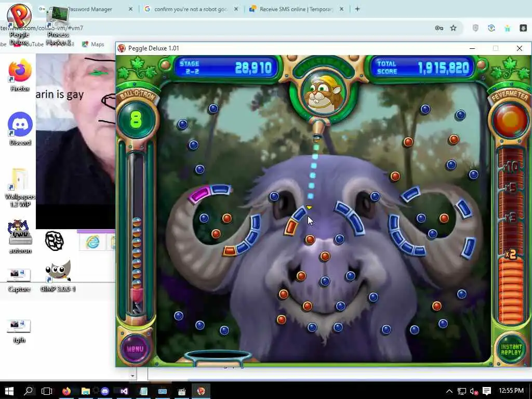The width and height of the screenshot is (532, 399).
Task: Open the fgfh desktop file
Action: click(19, 331)
